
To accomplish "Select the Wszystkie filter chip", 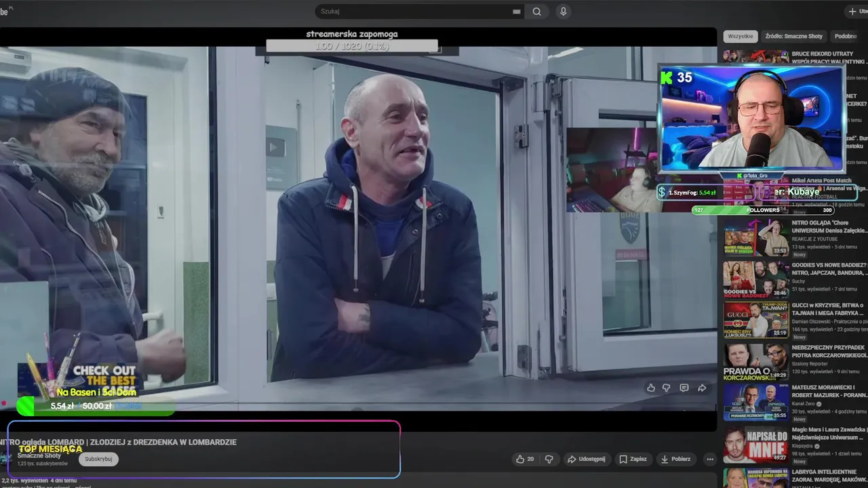I will tap(741, 36).
